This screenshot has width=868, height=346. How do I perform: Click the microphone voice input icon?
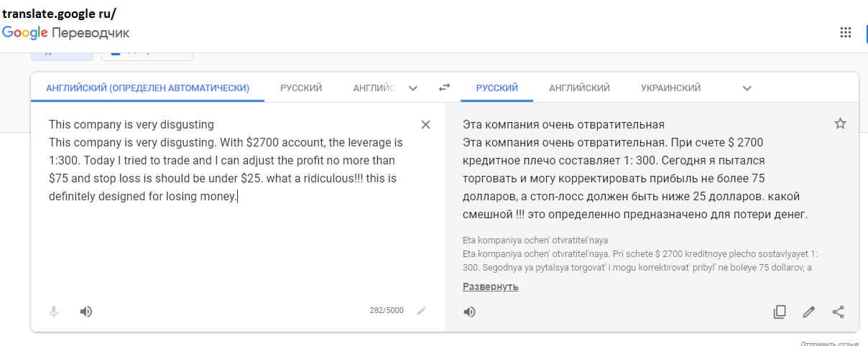(x=53, y=312)
